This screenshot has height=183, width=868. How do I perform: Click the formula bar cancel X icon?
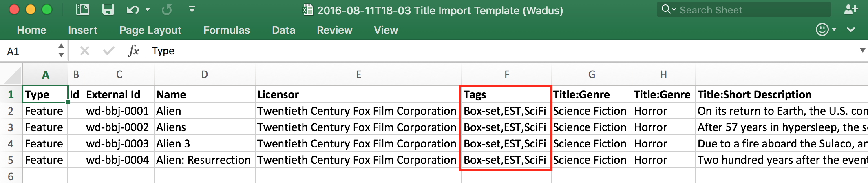tap(85, 51)
